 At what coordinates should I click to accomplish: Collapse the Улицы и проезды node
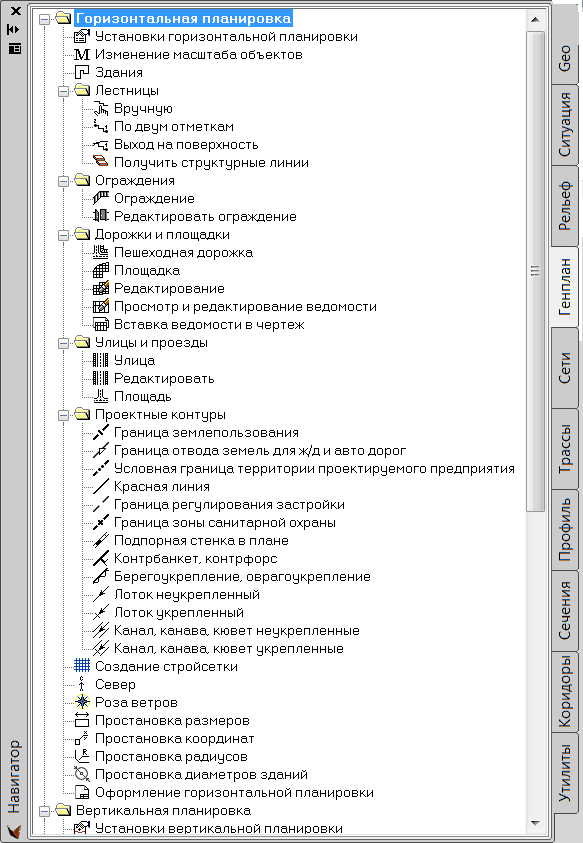point(63,342)
